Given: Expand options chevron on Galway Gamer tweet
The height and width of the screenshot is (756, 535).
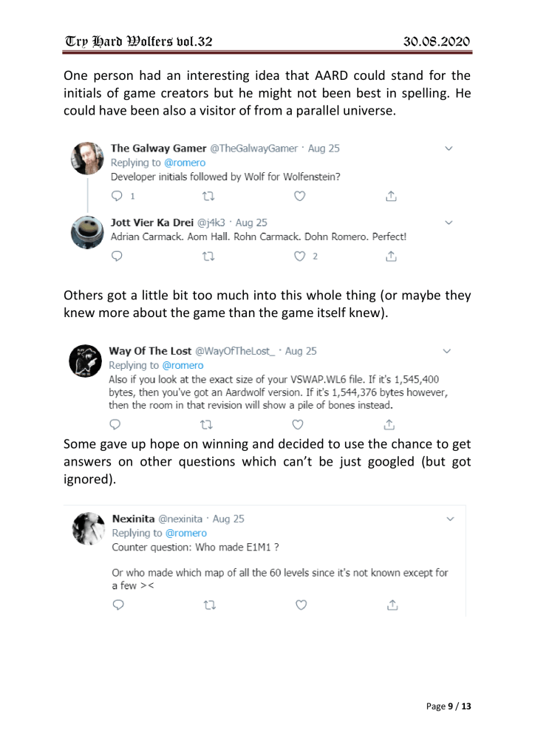Looking at the screenshot, I should [x=450, y=149].
